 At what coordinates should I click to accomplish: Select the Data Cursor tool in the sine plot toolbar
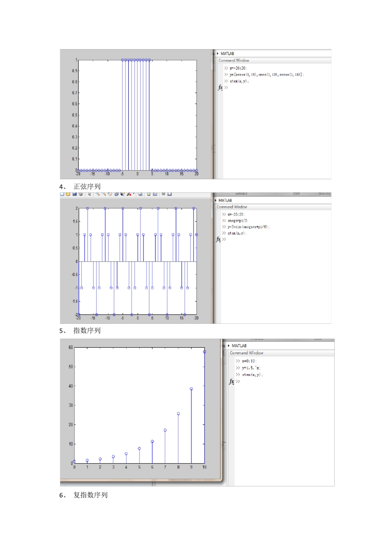[123, 194]
